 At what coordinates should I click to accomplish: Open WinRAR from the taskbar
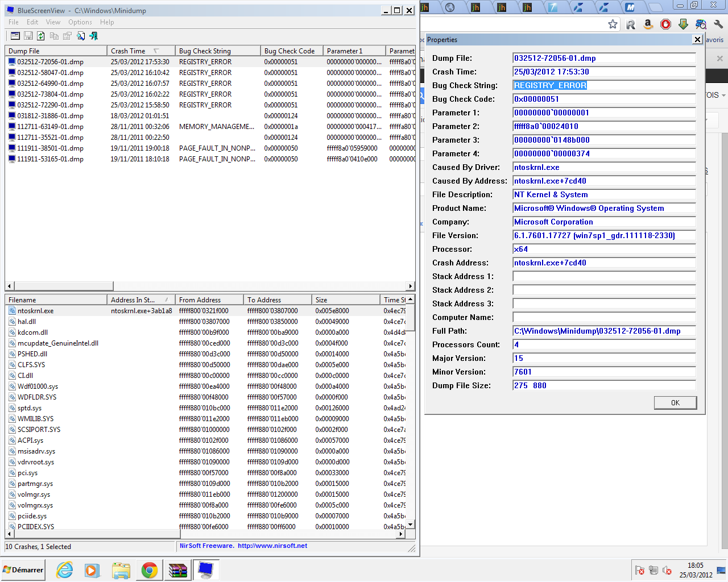177,569
